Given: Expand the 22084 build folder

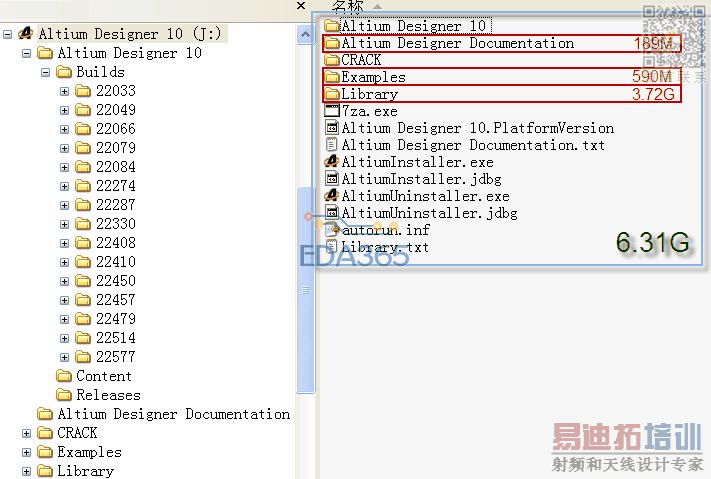Looking at the screenshot, I should click(64, 168).
